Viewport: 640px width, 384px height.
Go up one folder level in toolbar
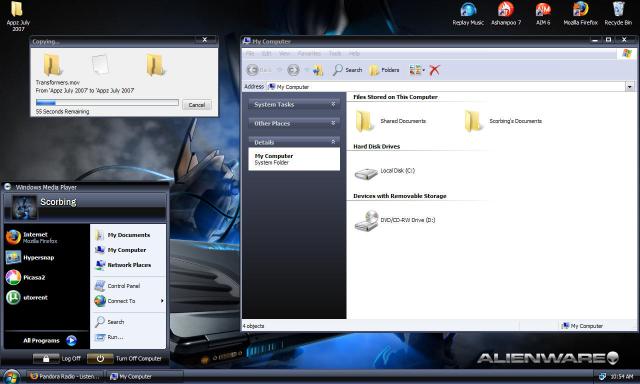click(318, 70)
